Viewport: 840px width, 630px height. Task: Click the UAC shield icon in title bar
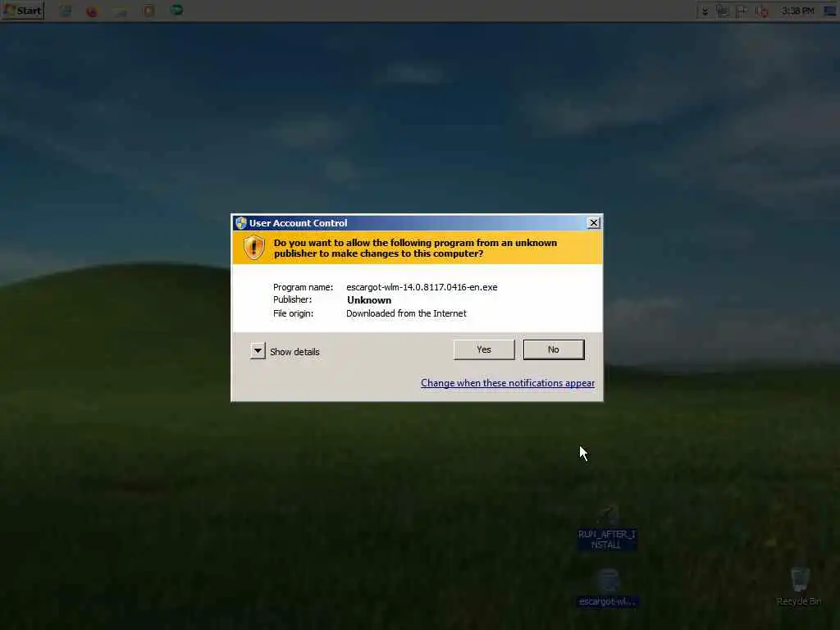pos(240,223)
